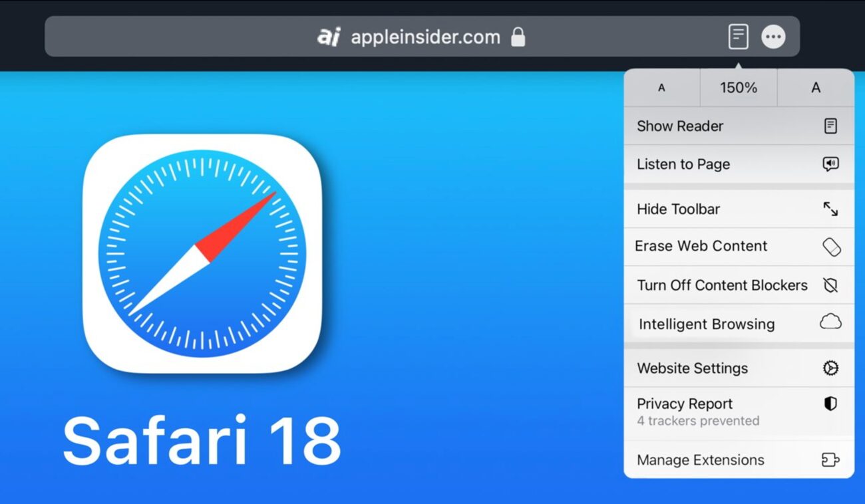Viewport: 865px width, 504px height.
Task: Choose Erase Web Content
Action: [739, 247]
